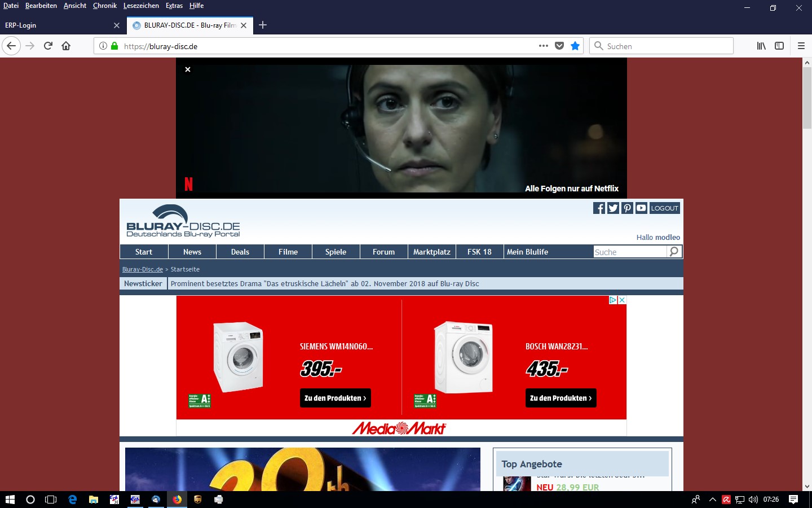Viewport: 812px width, 508px height.
Task: Open the Filme navigation item
Action: point(288,252)
